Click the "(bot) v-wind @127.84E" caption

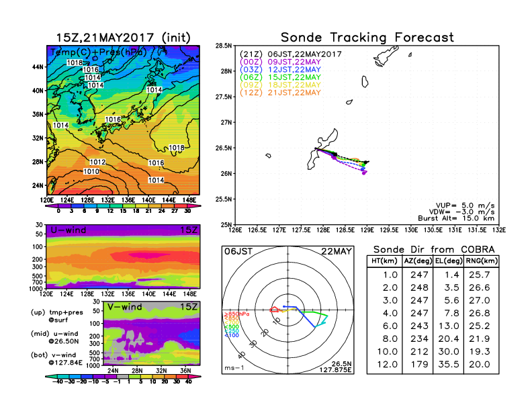tap(56, 359)
